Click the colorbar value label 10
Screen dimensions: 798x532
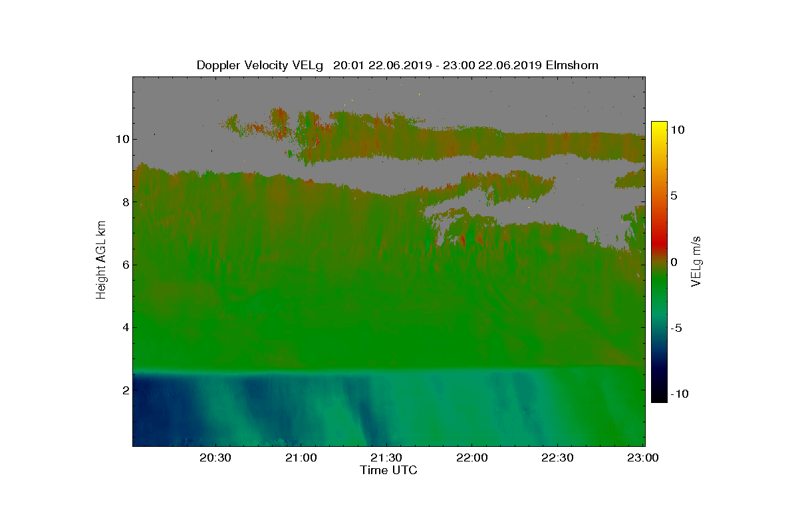coord(678,130)
